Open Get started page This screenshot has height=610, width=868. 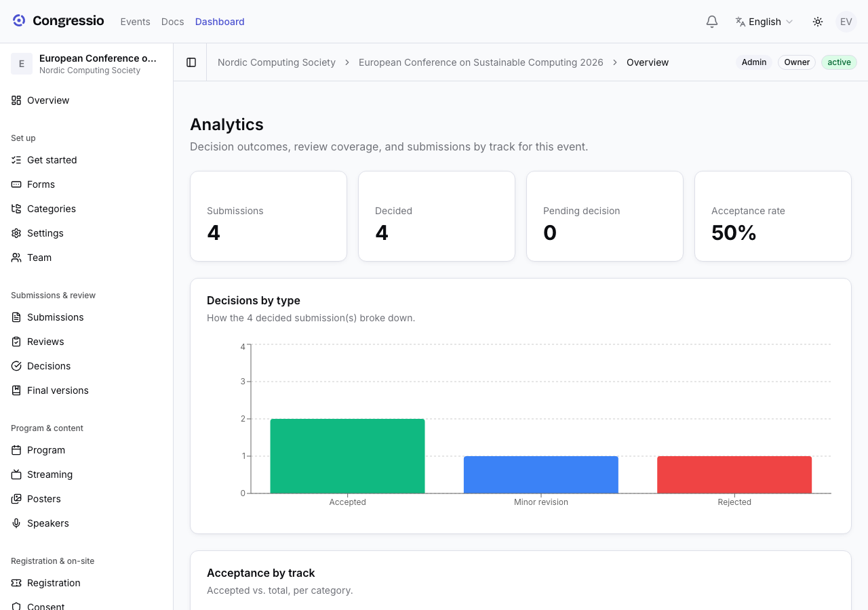click(x=86, y=160)
